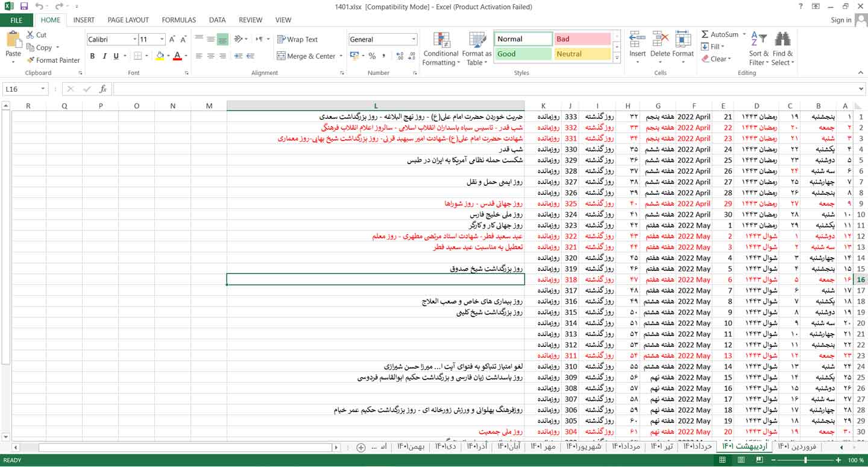The width and height of the screenshot is (868, 467).
Task: Open the font color dropdown arrow
Action: tap(186, 56)
